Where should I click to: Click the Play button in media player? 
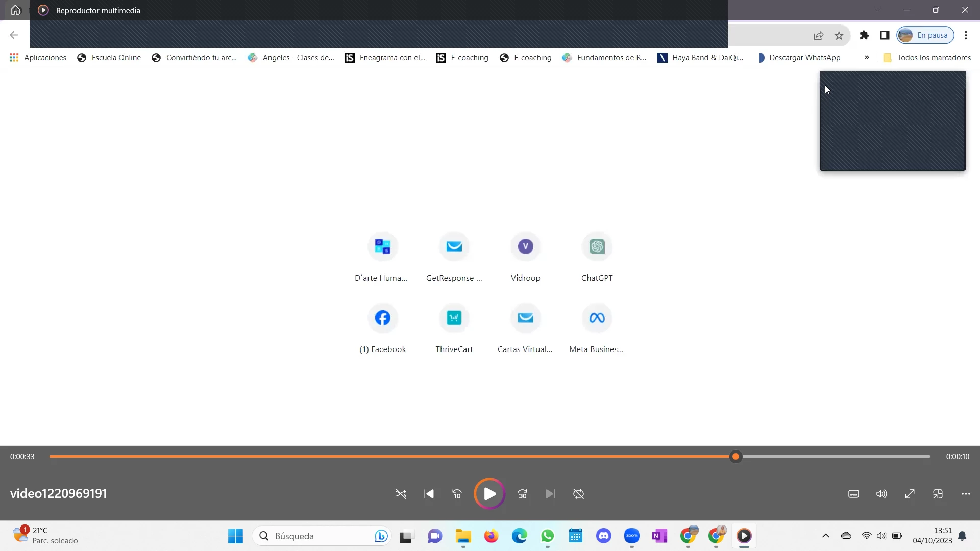click(x=489, y=494)
